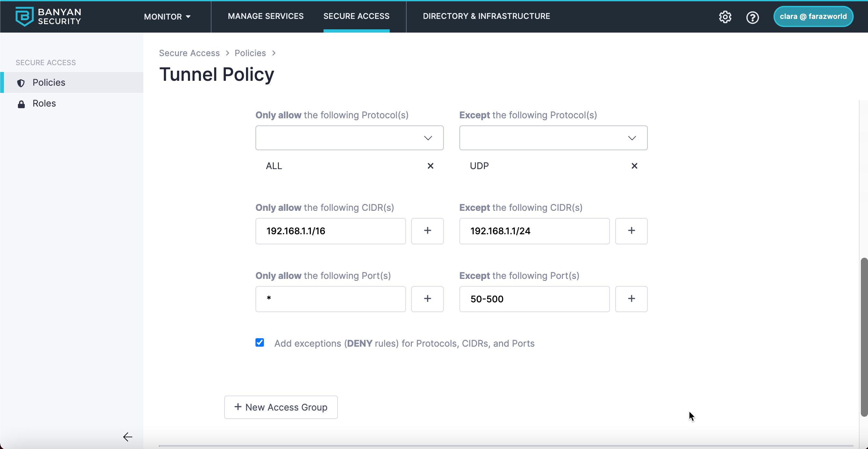The height and width of the screenshot is (449, 868).
Task: Add the excepted port with plus button
Action: pyautogui.click(x=631, y=299)
